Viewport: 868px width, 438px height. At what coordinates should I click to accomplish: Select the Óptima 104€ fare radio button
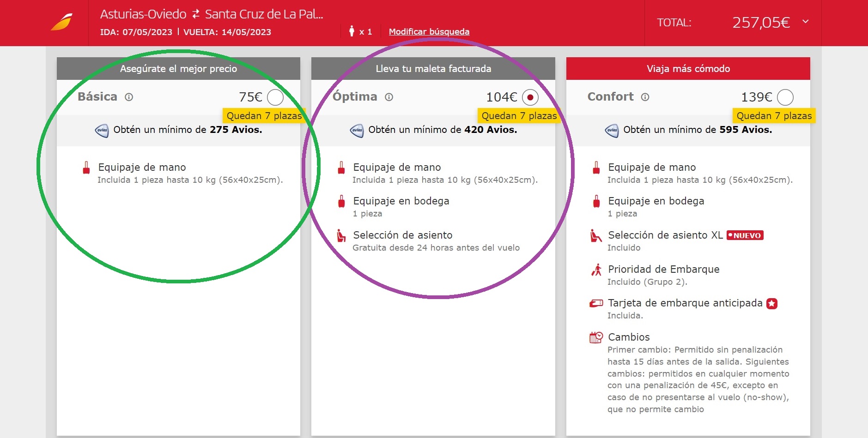click(x=530, y=97)
